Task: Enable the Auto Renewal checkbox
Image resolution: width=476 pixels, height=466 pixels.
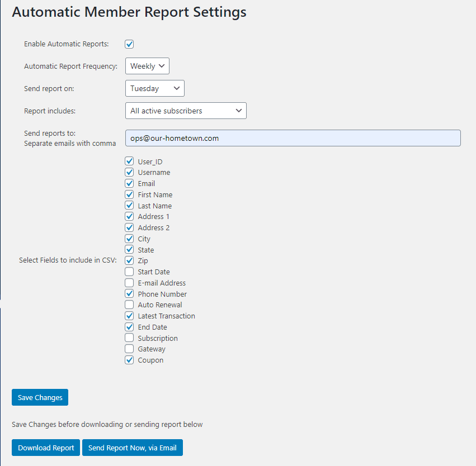Action: coord(129,305)
